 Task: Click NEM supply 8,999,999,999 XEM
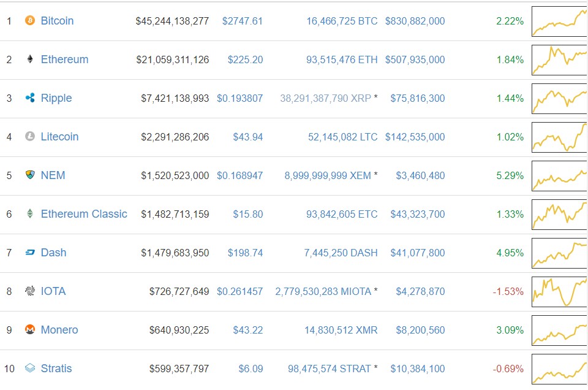click(327, 175)
